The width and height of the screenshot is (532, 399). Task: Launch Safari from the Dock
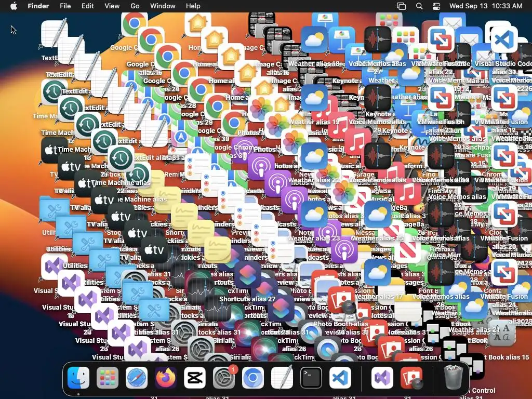click(137, 378)
